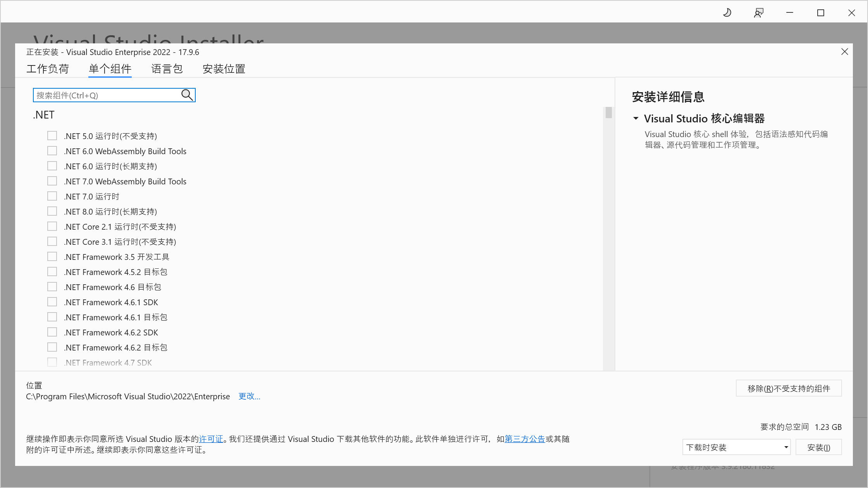The height and width of the screenshot is (488, 868).
Task: Go to 安装位置 tab
Action: [224, 69]
